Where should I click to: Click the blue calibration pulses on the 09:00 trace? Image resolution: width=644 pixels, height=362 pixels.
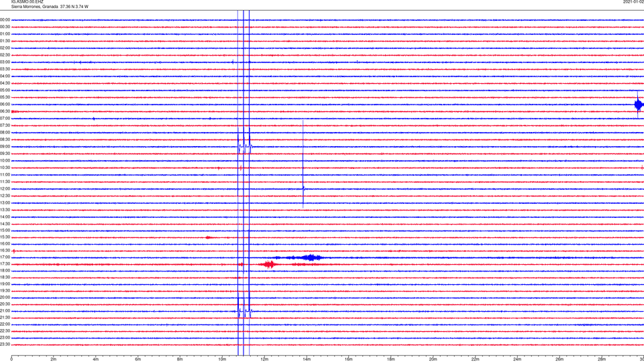click(x=245, y=147)
